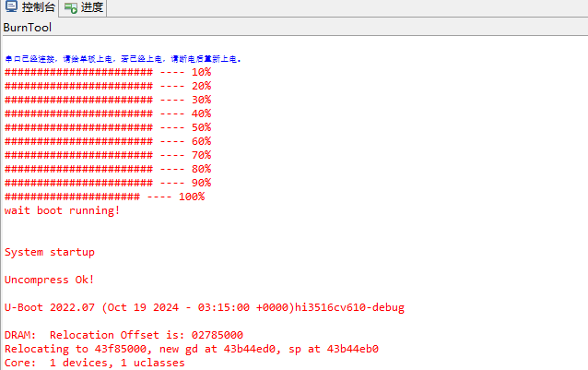Image resolution: width=588 pixels, height=370 pixels.
Task: Click the 50% progress line
Action: [108, 127]
